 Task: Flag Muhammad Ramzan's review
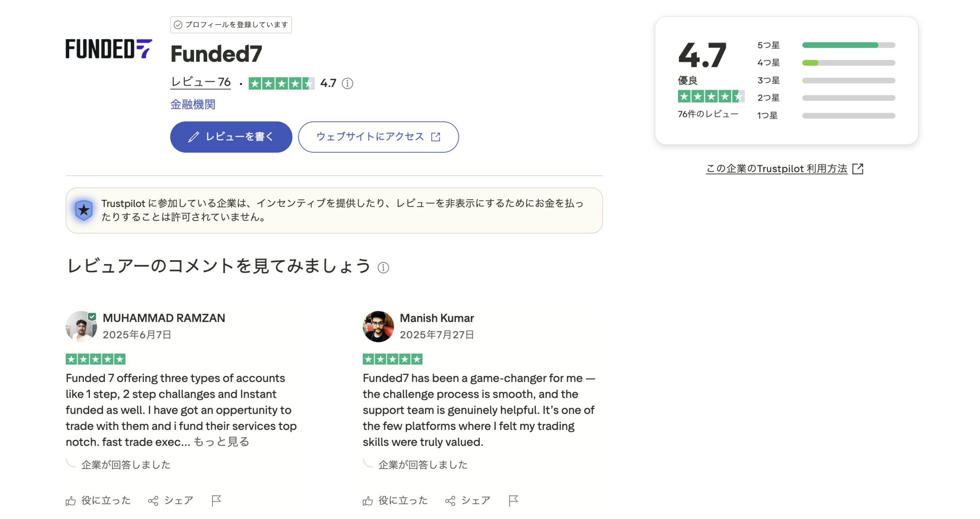click(x=216, y=500)
